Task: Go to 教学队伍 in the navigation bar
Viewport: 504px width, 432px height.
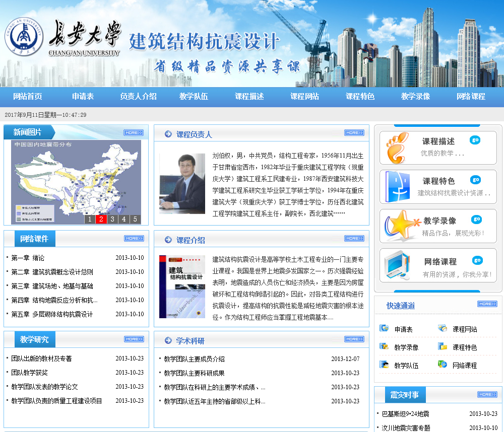Action: tap(194, 97)
